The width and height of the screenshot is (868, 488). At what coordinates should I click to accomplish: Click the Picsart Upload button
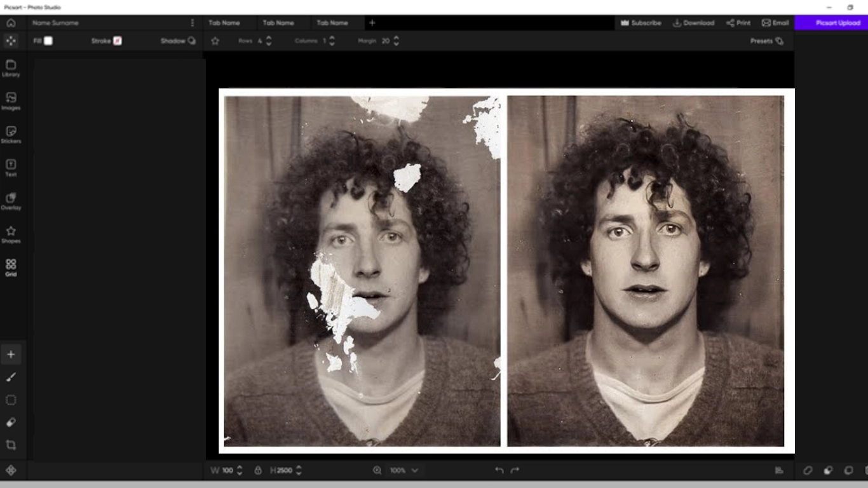pyautogui.click(x=831, y=23)
